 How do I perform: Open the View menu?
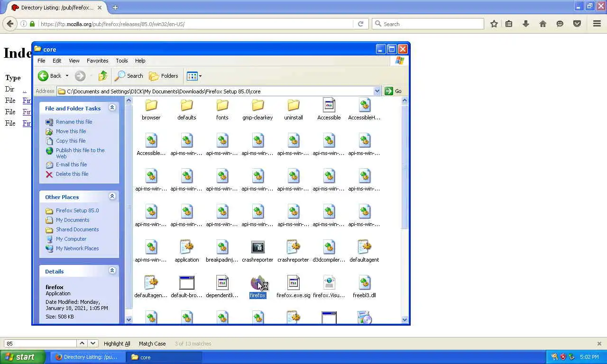point(74,61)
